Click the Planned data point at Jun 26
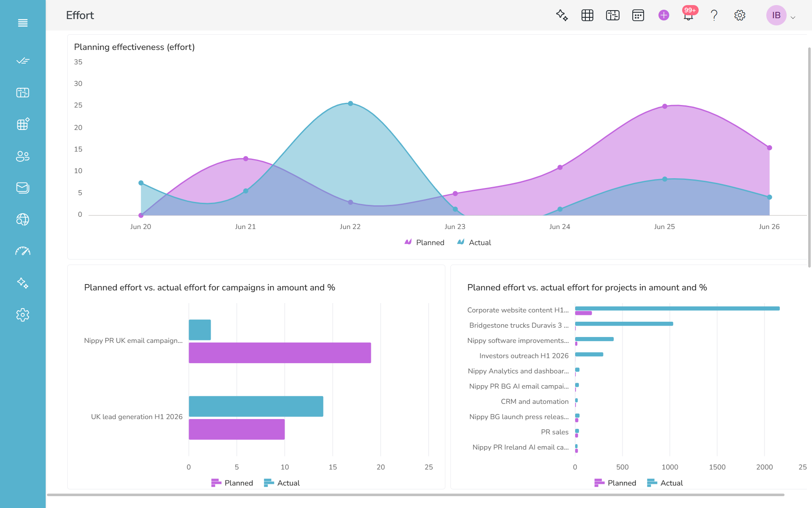 click(x=770, y=148)
